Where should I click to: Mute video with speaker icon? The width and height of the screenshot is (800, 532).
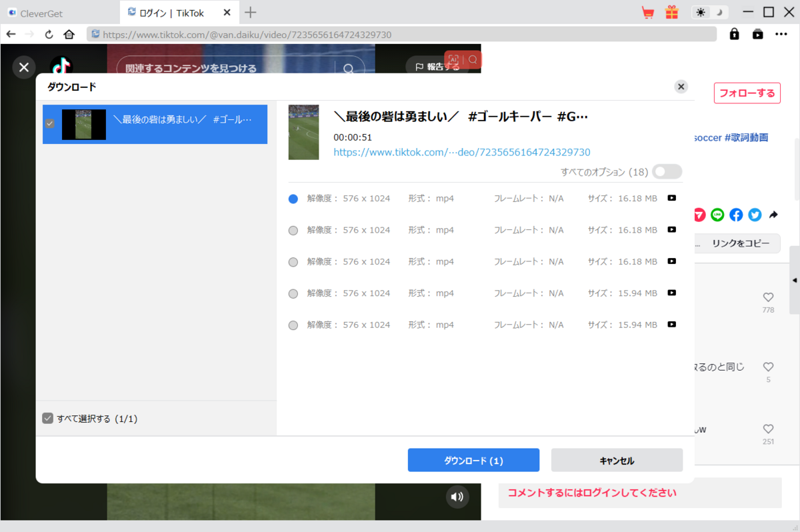click(x=457, y=497)
